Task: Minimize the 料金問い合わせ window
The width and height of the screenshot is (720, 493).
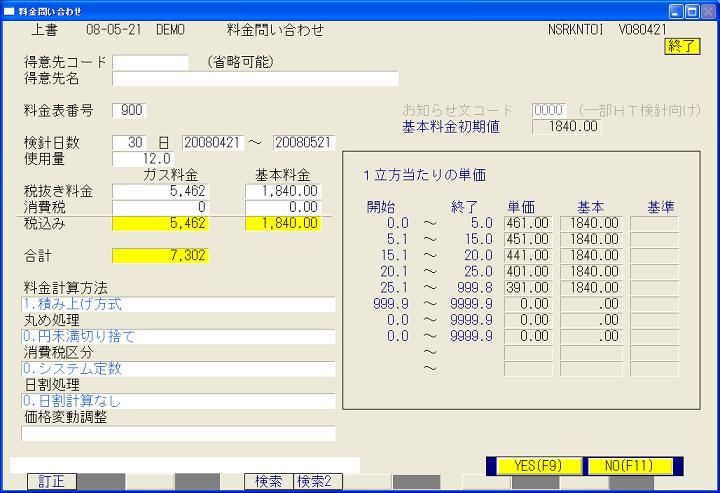Action: 676,11
